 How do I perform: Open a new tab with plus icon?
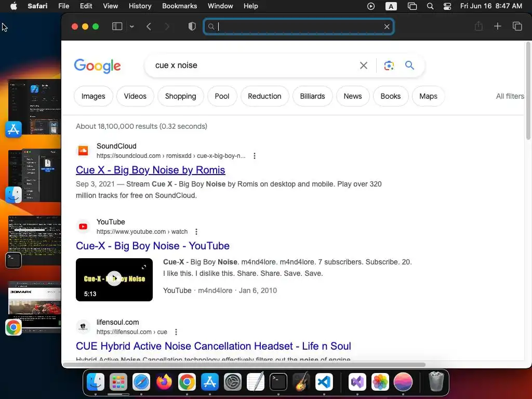[497, 26]
